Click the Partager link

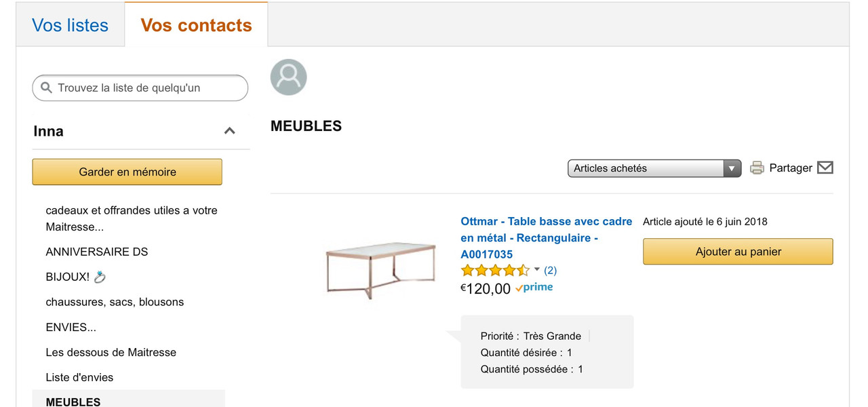click(791, 168)
